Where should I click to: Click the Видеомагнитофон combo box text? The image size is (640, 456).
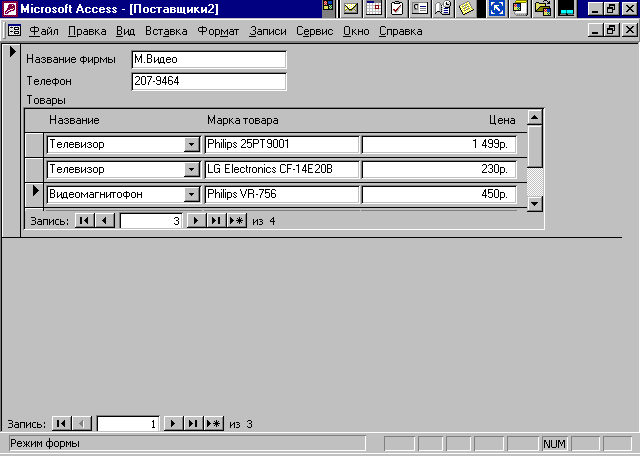click(x=96, y=194)
